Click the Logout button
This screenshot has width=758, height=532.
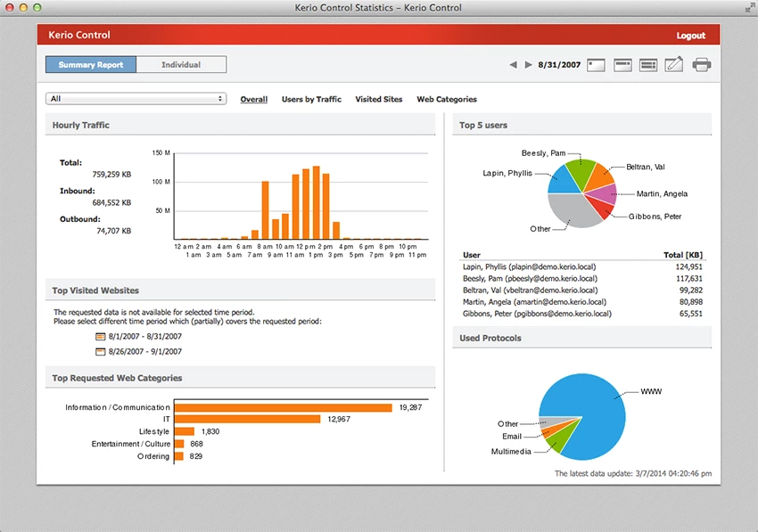click(690, 34)
